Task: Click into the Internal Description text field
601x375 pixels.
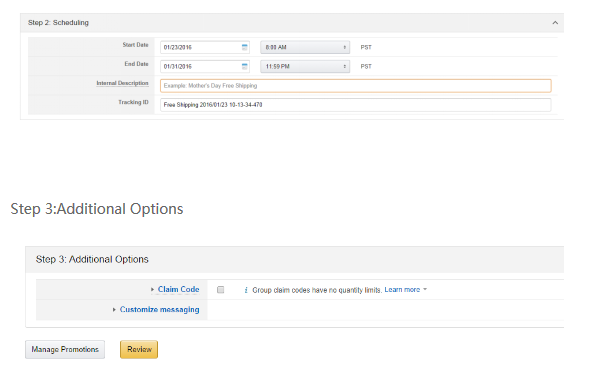Action: point(356,86)
